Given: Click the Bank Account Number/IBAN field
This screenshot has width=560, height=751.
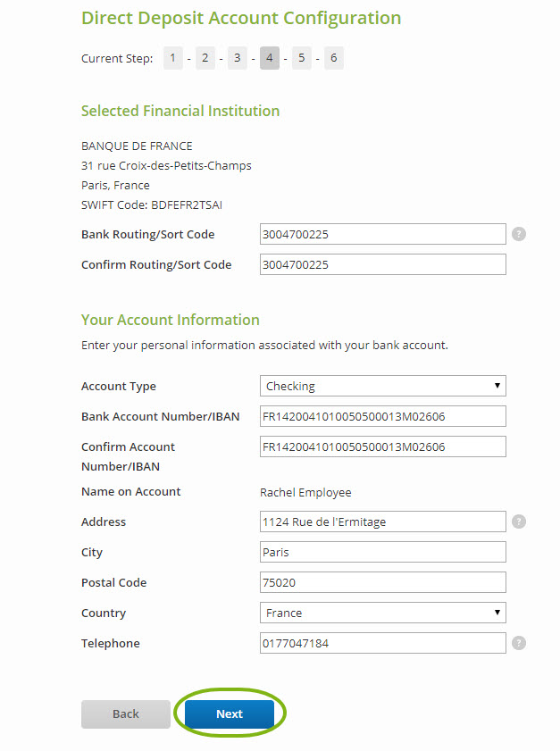Looking at the screenshot, I should point(383,416).
